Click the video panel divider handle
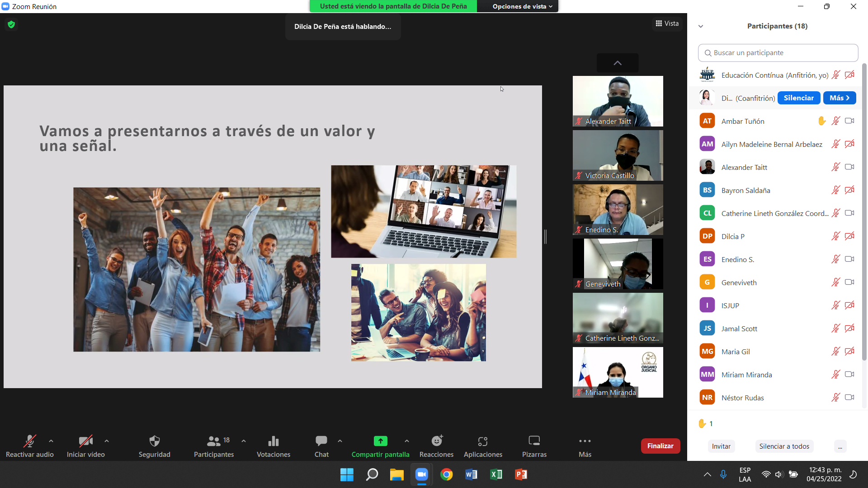Screen dimensions: 868x488 tap(545, 237)
